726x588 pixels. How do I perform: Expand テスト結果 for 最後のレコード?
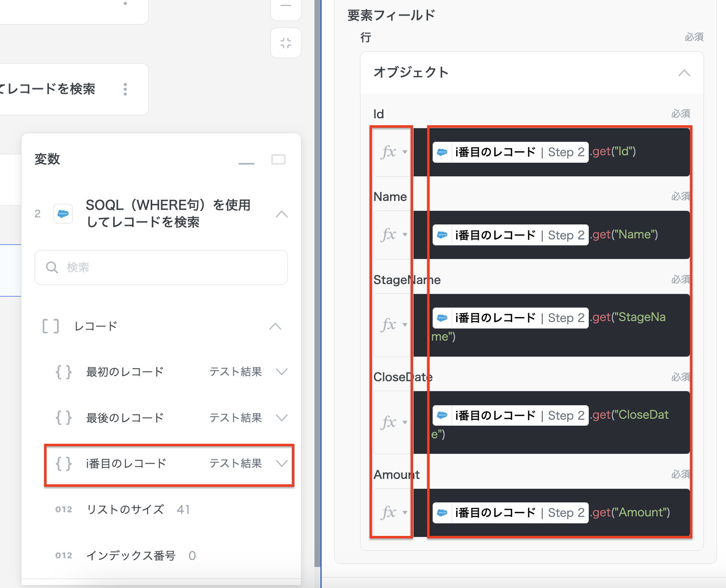[x=282, y=418]
